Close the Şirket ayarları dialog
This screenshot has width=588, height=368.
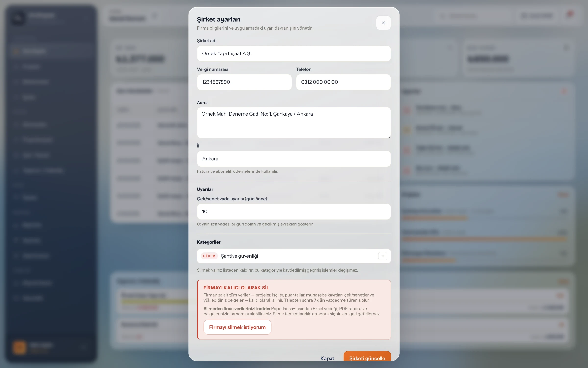coord(383,23)
